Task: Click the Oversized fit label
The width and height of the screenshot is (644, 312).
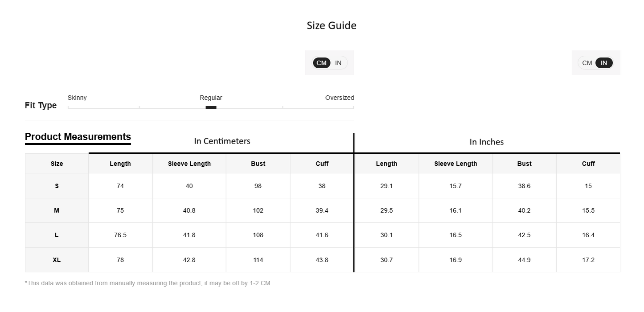Action: pyautogui.click(x=340, y=98)
